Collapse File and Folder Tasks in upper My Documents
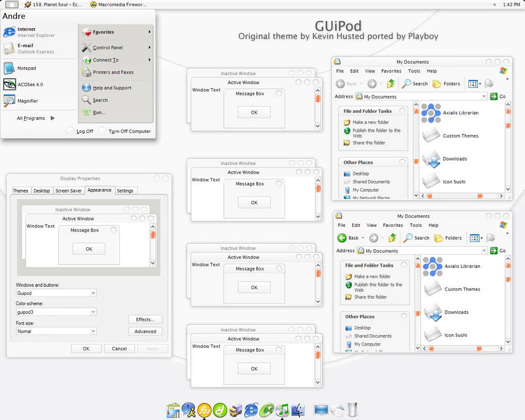The height and width of the screenshot is (420, 525). [x=402, y=111]
